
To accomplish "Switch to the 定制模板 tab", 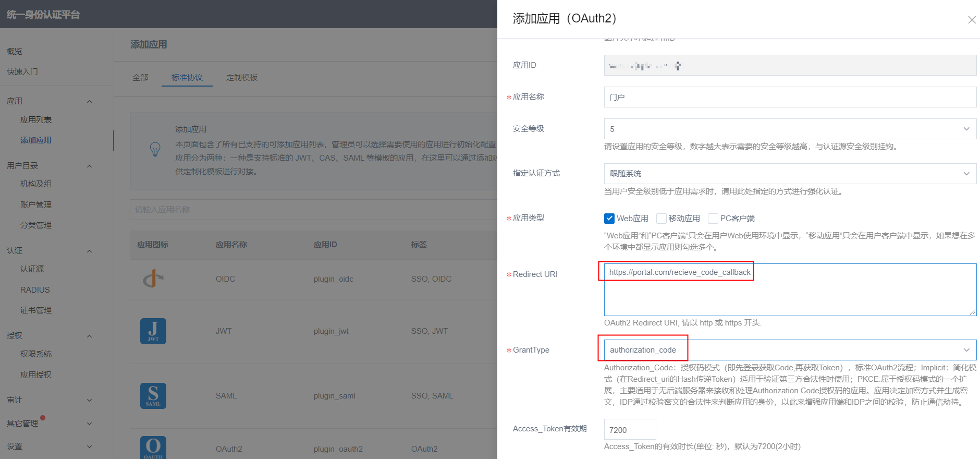I will [242, 78].
